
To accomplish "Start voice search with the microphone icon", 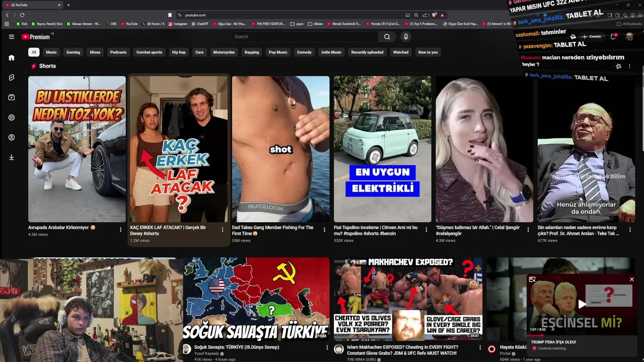I will [406, 37].
